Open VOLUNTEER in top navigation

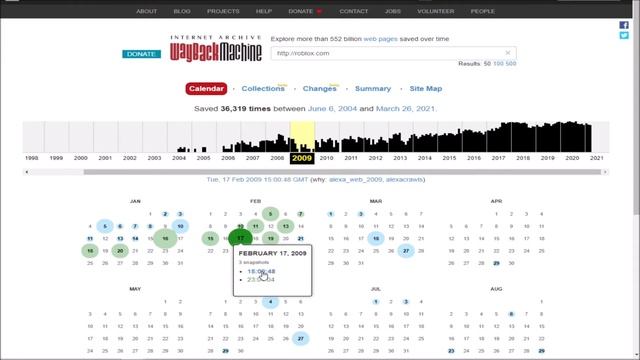(436, 11)
